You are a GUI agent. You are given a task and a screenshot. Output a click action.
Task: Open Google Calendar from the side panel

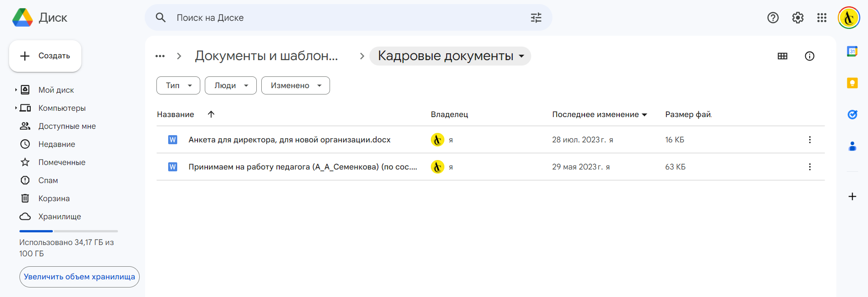point(852,52)
